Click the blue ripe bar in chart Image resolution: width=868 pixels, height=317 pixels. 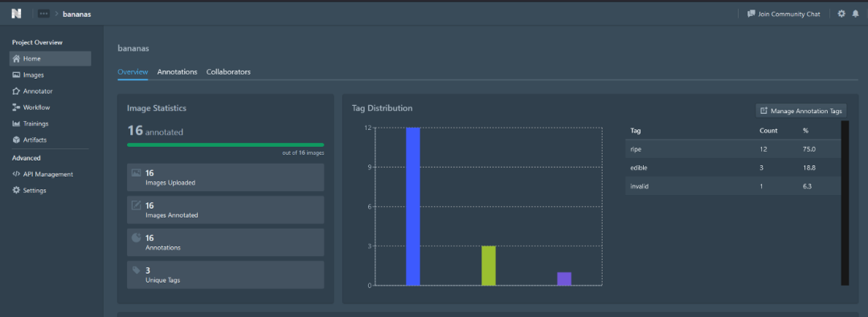coord(413,207)
